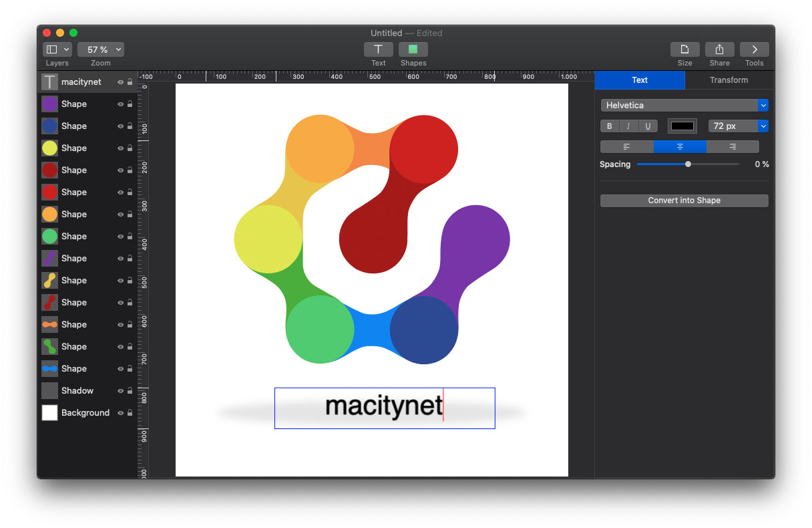This screenshot has width=812, height=528.
Task: Open the canvas Size tool
Action: click(x=684, y=49)
